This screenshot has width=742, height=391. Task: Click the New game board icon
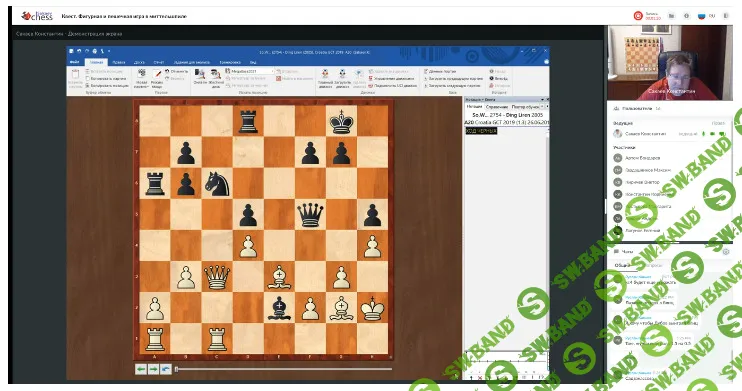click(141, 74)
